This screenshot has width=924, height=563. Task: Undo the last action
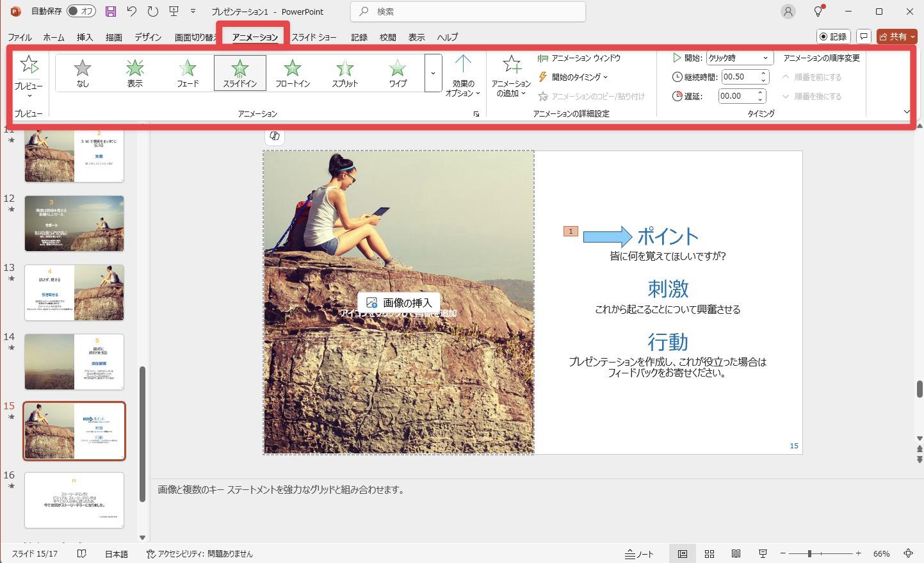[x=132, y=12]
